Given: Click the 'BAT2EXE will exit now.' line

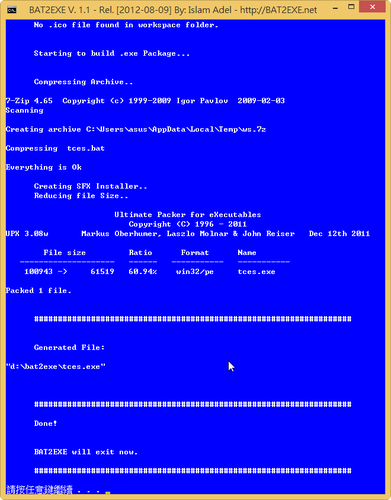Looking at the screenshot, I should click(86, 452).
